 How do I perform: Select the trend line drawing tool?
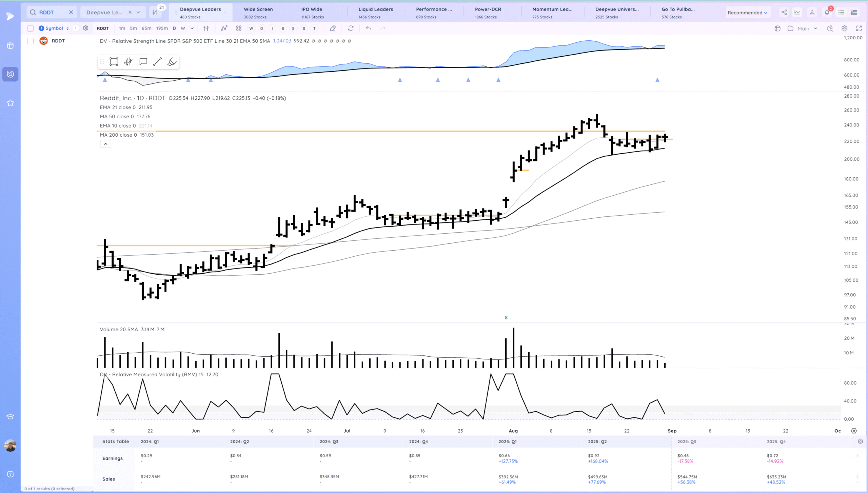point(157,62)
